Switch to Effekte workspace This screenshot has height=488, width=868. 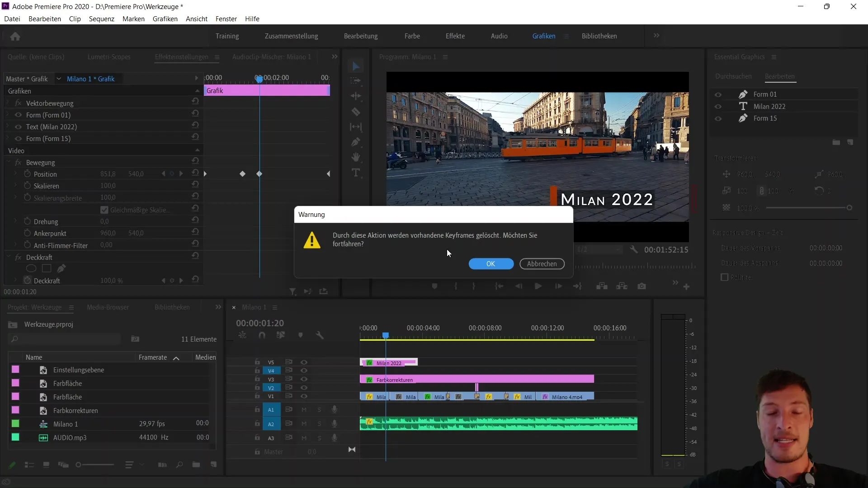(x=455, y=36)
